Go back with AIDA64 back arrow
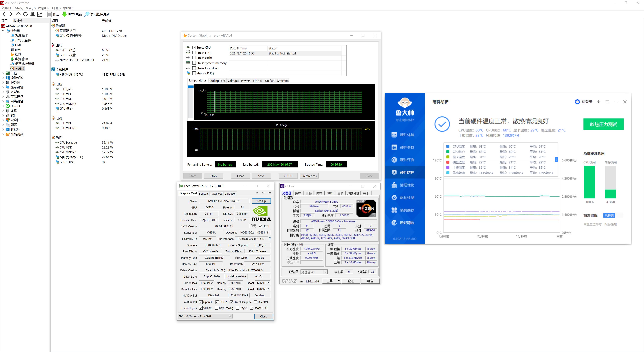Viewport: 644px width, 352px height. tap(4, 14)
